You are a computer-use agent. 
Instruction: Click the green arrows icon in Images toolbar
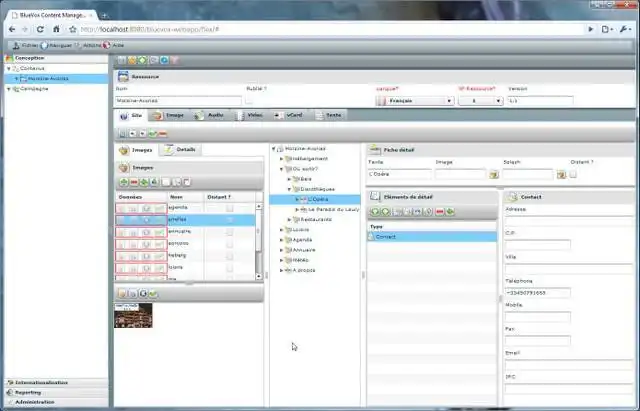[x=144, y=182]
